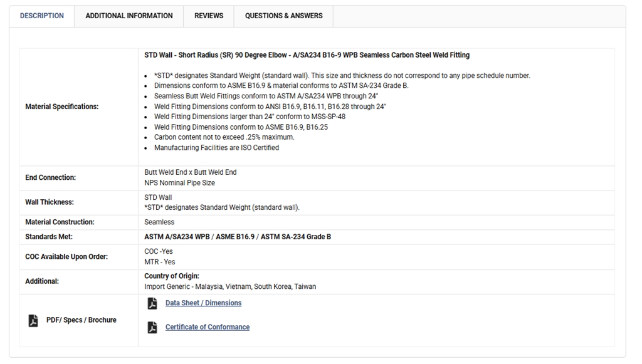Click the PDF icon beside Certificate of Conformance

[x=152, y=327]
